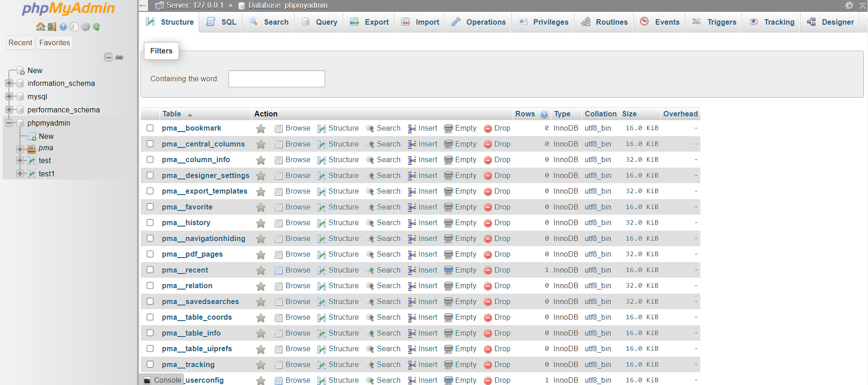868x385 pixels.
Task: Open MySQL documentation page icon in sidebar
Action: [74, 26]
